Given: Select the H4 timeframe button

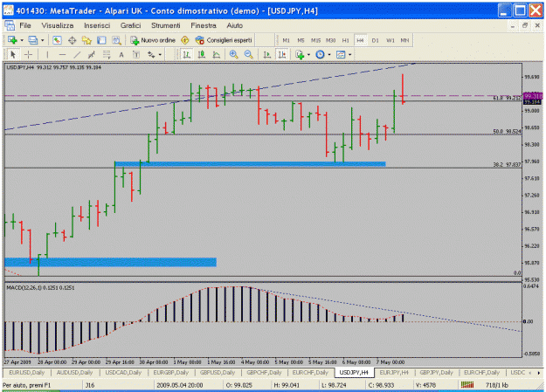Looking at the screenshot, I should tap(360, 40).
